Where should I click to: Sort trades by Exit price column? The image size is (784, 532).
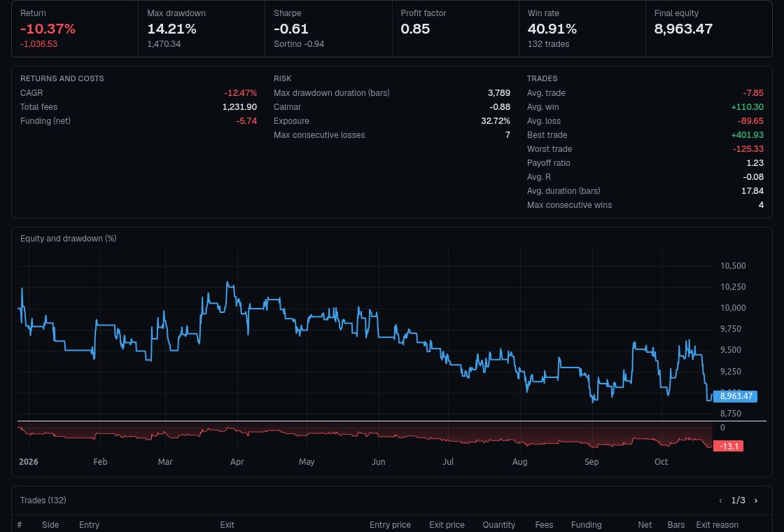tap(447, 524)
